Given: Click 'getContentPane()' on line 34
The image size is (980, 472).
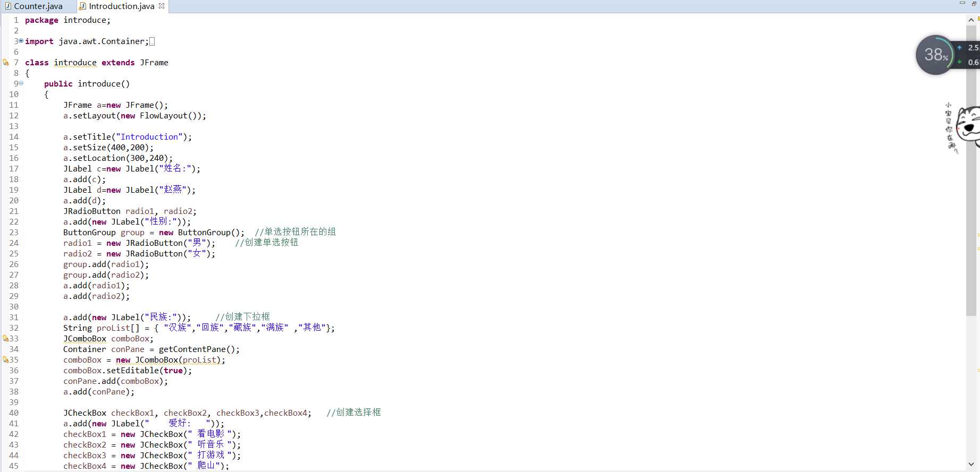Looking at the screenshot, I should pos(197,349).
